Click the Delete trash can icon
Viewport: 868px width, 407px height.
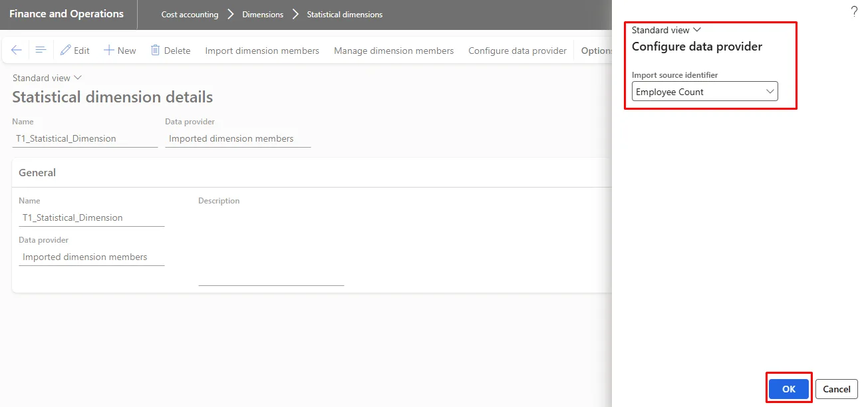coord(155,51)
